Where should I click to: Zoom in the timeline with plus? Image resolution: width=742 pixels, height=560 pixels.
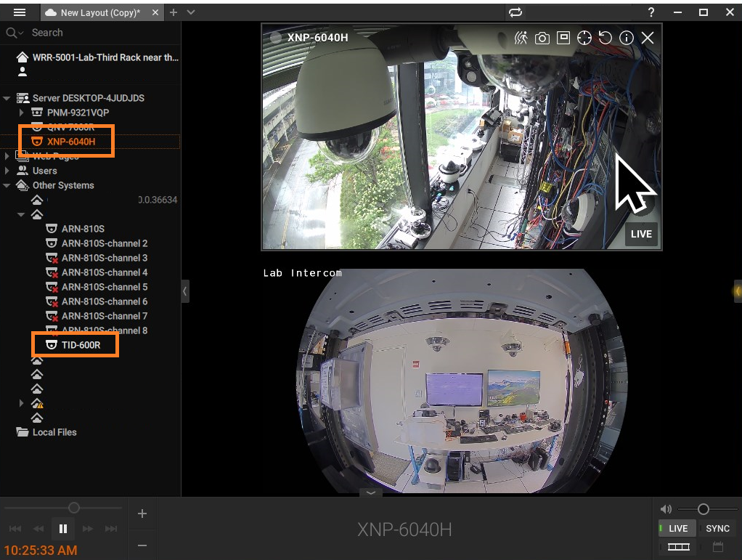click(x=142, y=514)
